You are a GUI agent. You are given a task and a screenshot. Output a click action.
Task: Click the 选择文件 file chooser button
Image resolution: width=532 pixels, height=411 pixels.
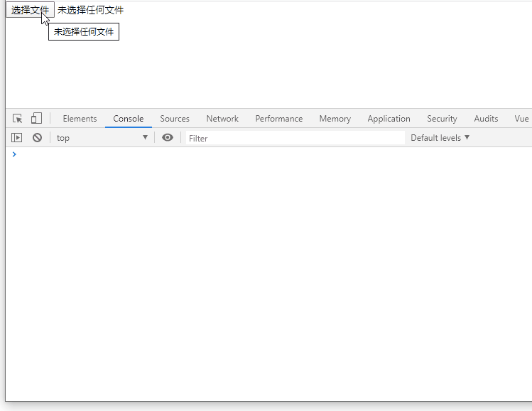pyautogui.click(x=30, y=10)
